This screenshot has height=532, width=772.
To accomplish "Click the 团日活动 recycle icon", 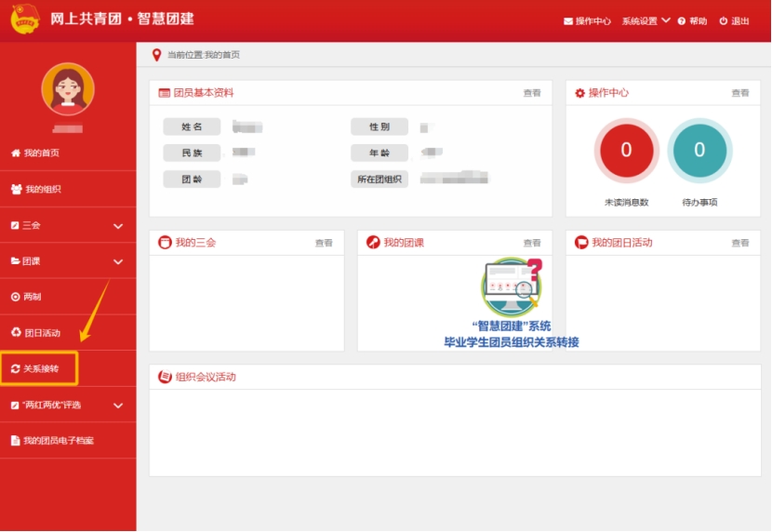I will 15,333.
